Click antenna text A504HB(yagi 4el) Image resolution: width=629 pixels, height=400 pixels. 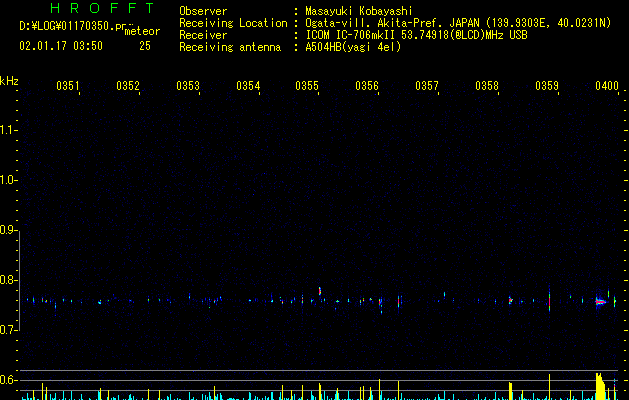coord(353,47)
